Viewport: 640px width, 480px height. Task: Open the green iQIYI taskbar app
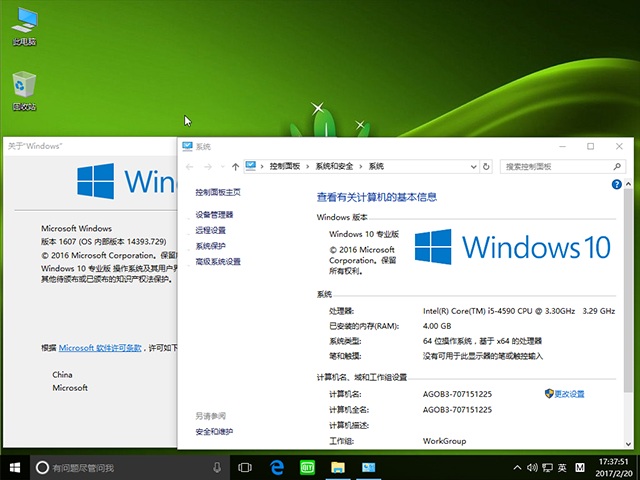point(307,468)
